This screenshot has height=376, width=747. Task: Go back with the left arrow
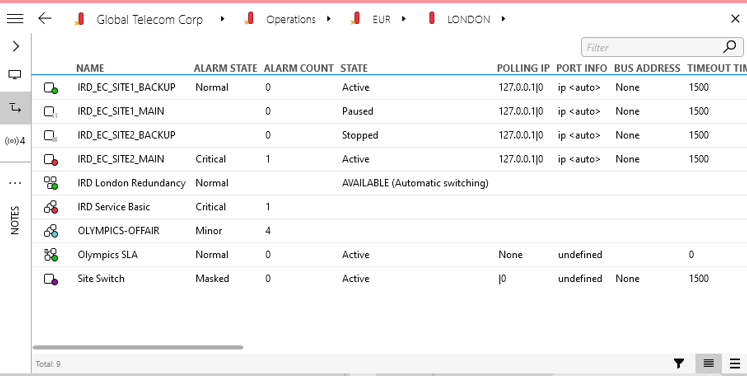pos(45,19)
